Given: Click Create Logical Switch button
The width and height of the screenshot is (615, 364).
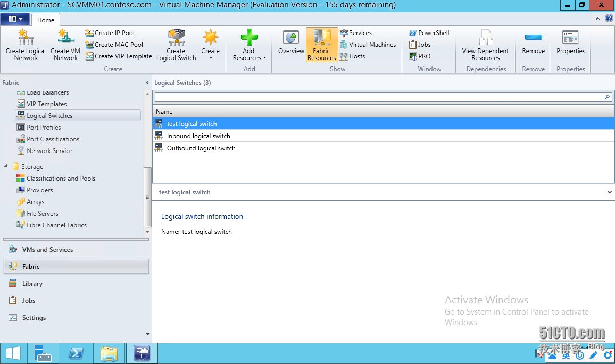Looking at the screenshot, I should pyautogui.click(x=176, y=45).
